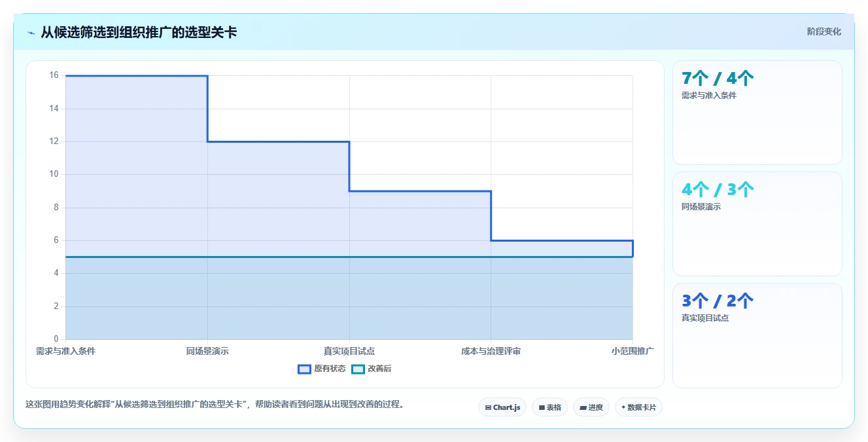Screen dimensions: 868x442
Task: Click y-axis value 6
Action: coord(56,240)
